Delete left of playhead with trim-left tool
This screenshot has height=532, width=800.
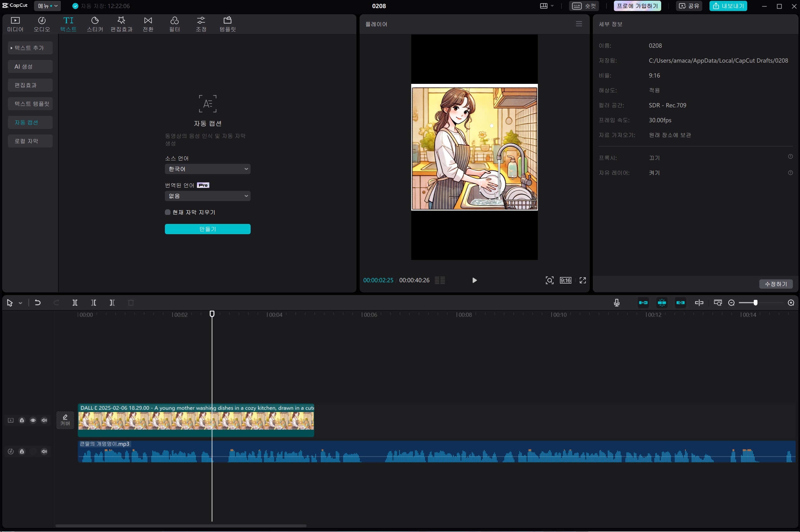coord(94,302)
